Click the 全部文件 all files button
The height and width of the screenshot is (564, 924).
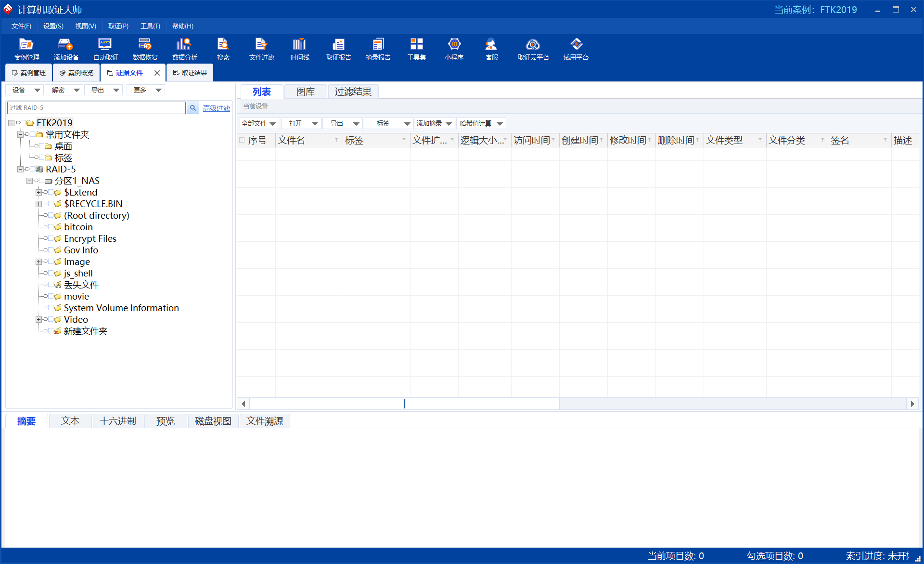pos(254,124)
